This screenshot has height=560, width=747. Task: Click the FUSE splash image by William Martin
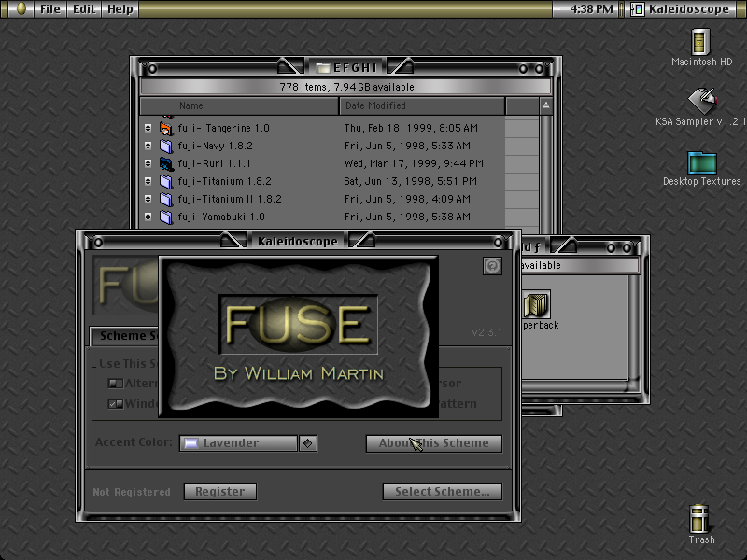tap(298, 337)
